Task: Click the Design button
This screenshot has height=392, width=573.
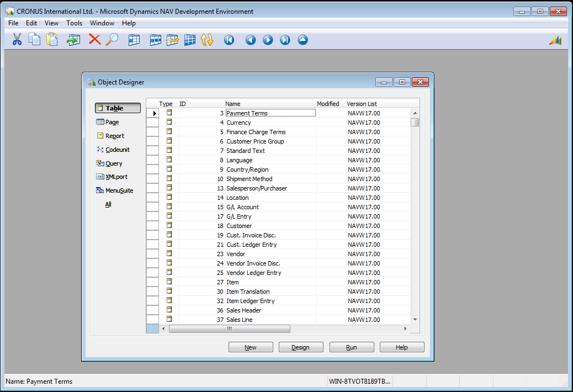Action: (301, 347)
